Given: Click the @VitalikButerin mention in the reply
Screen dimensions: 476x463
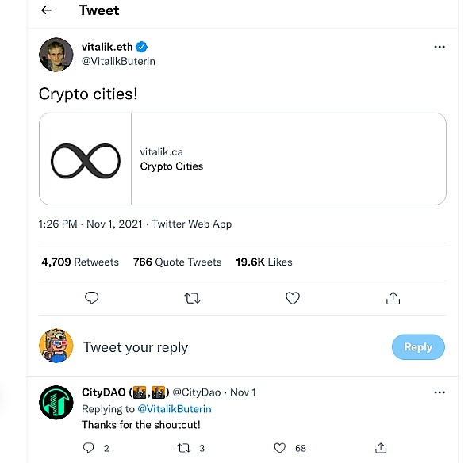Looking at the screenshot, I should [x=175, y=409].
